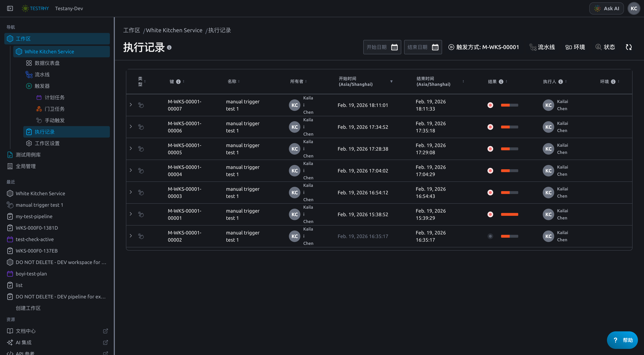Click the info icon beside 执行记录 title
This screenshot has width=644, height=355.
coord(169,48)
